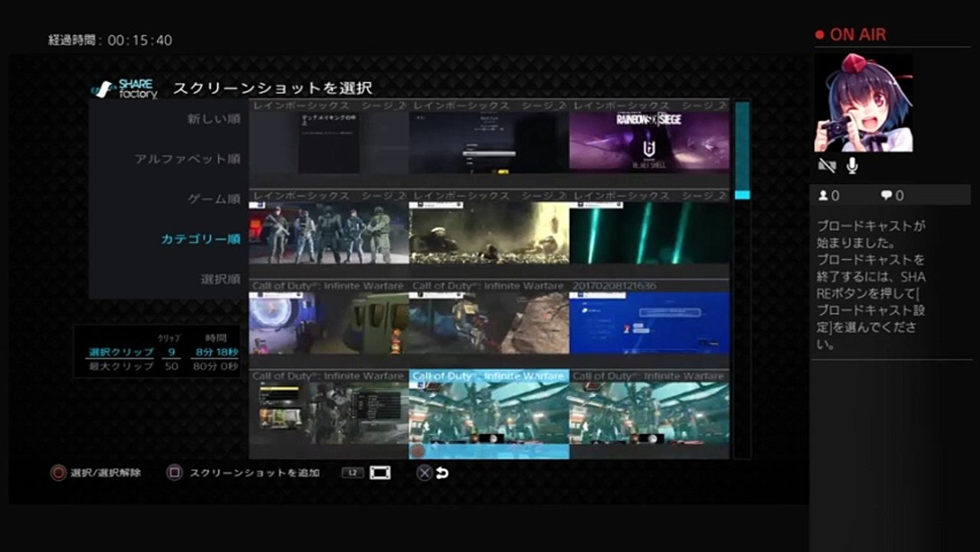
Task: Toggle the disabled camera icon
Action: click(827, 166)
